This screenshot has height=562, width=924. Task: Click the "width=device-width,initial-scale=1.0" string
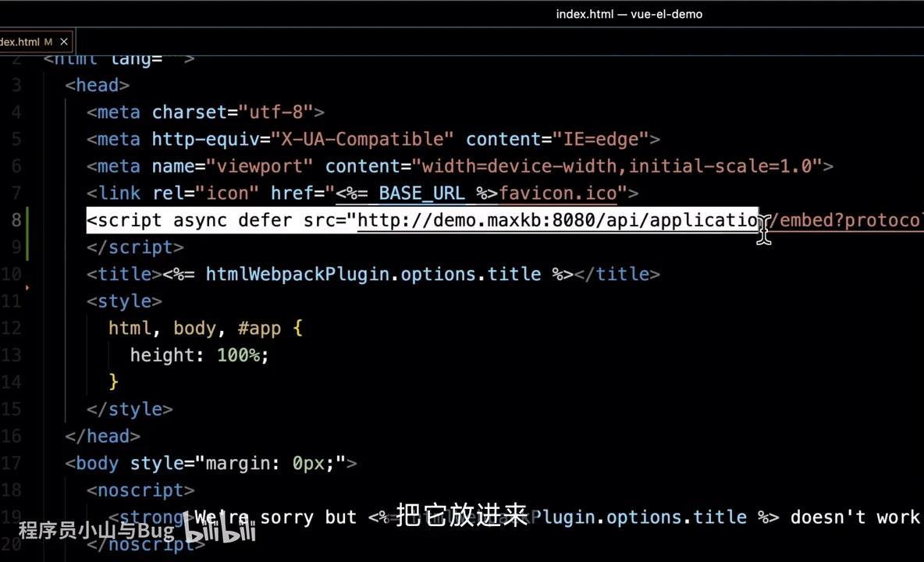617,166
